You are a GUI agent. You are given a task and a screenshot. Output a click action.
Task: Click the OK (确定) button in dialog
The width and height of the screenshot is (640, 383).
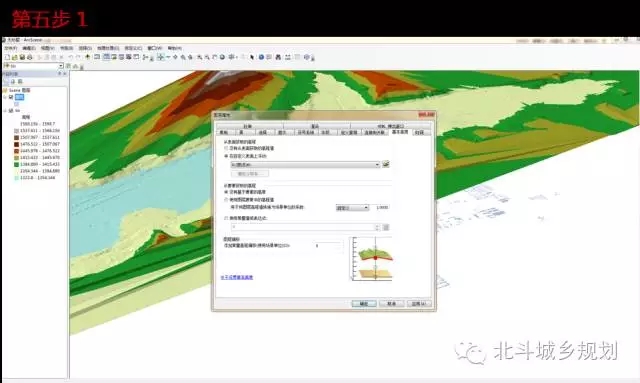[x=364, y=303]
